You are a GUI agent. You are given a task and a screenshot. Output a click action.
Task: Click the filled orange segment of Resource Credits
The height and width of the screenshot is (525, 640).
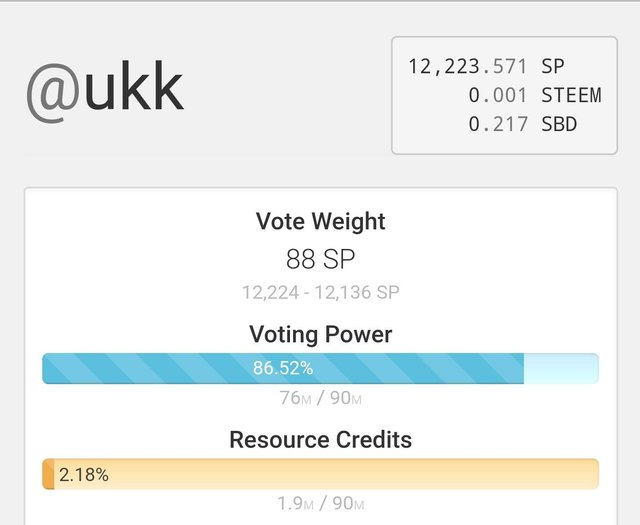pyautogui.click(x=48, y=474)
